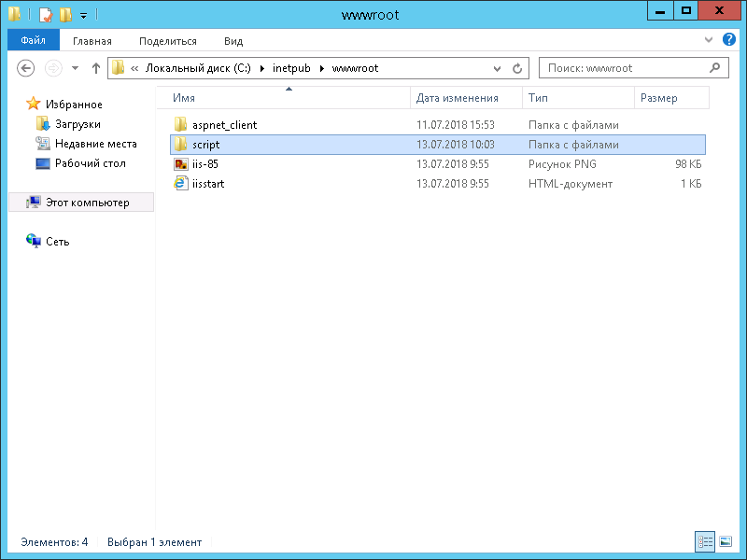Open the recent locations dropdown arrow
Viewport: 747px width, 560px height.
point(75,68)
